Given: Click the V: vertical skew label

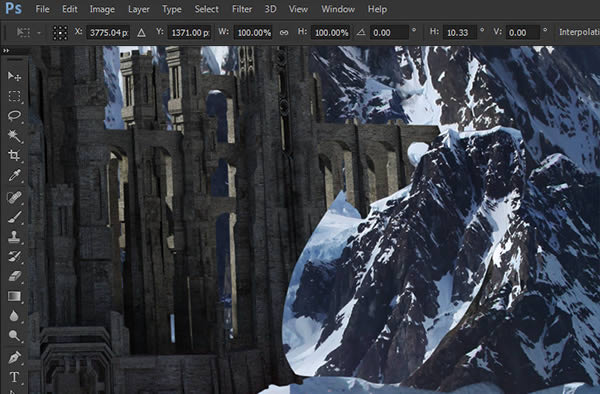Looking at the screenshot, I should point(497,32).
